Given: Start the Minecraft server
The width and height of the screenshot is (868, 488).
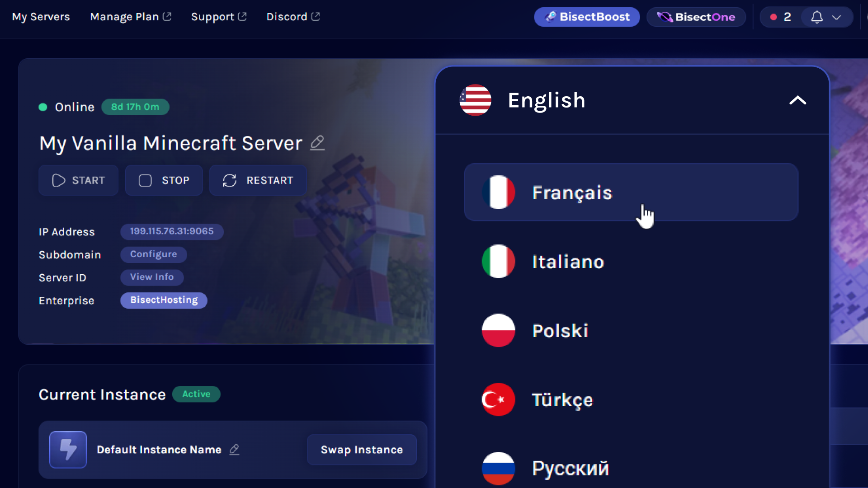Looking at the screenshot, I should (x=78, y=180).
